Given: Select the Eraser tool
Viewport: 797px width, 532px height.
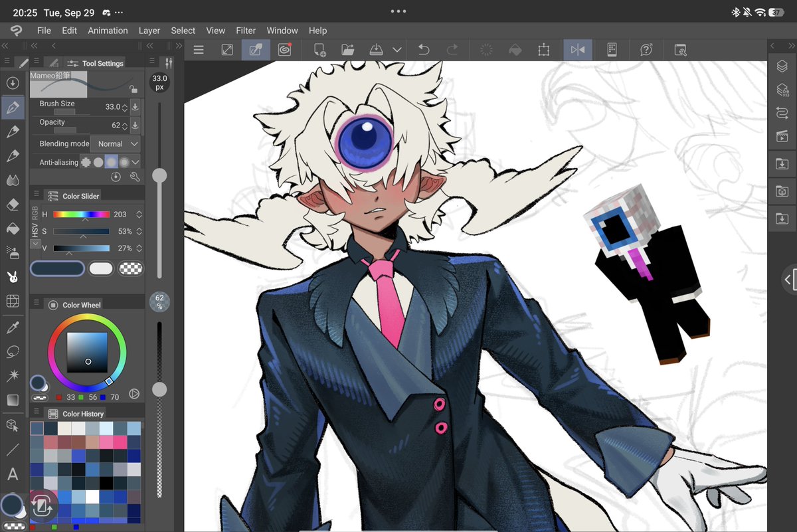Looking at the screenshot, I should coord(12,205).
